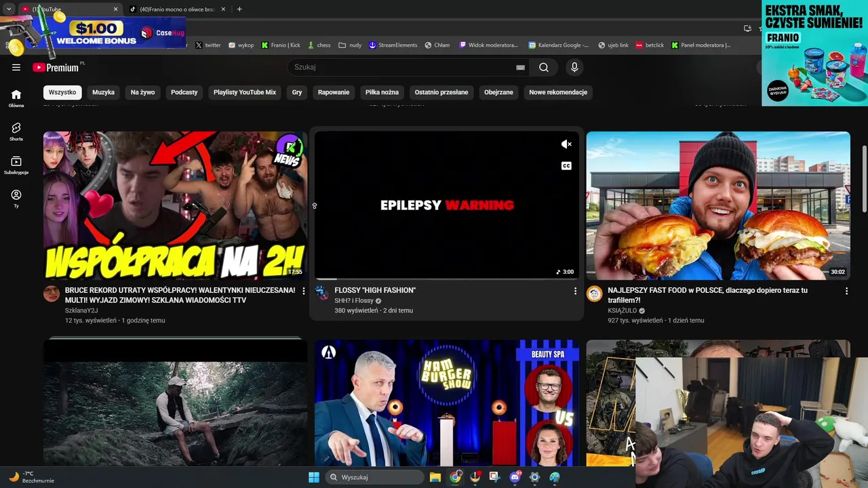The width and height of the screenshot is (868, 488).
Task: Select the Podcasty filter chip
Action: coord(184,92)
